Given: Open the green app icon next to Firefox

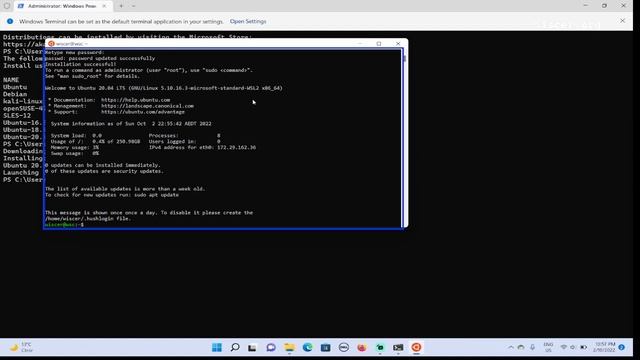Looking at the screenshot, I should pos(380,347).
